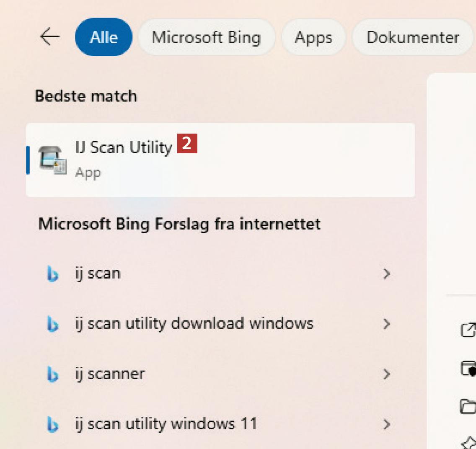Viewport: 476px width, 449px height.
Task: Select the Alle filter tab
Action: click(x=103, y=37)
